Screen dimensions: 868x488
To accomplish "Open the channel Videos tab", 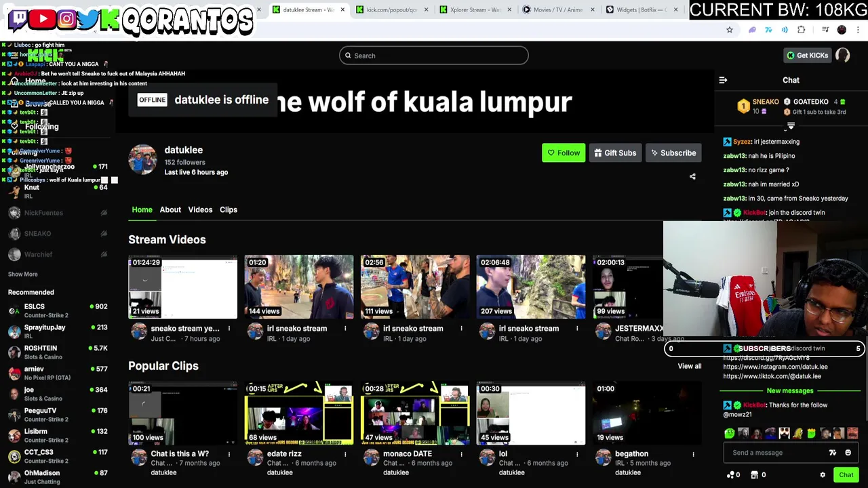I will tap(200, 209).
